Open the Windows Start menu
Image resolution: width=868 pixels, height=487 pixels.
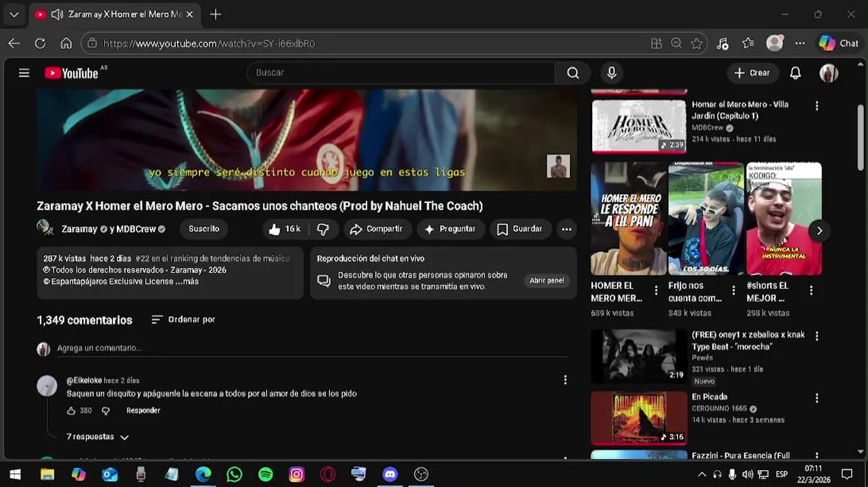pyautogui.click(x=15, y=474)
